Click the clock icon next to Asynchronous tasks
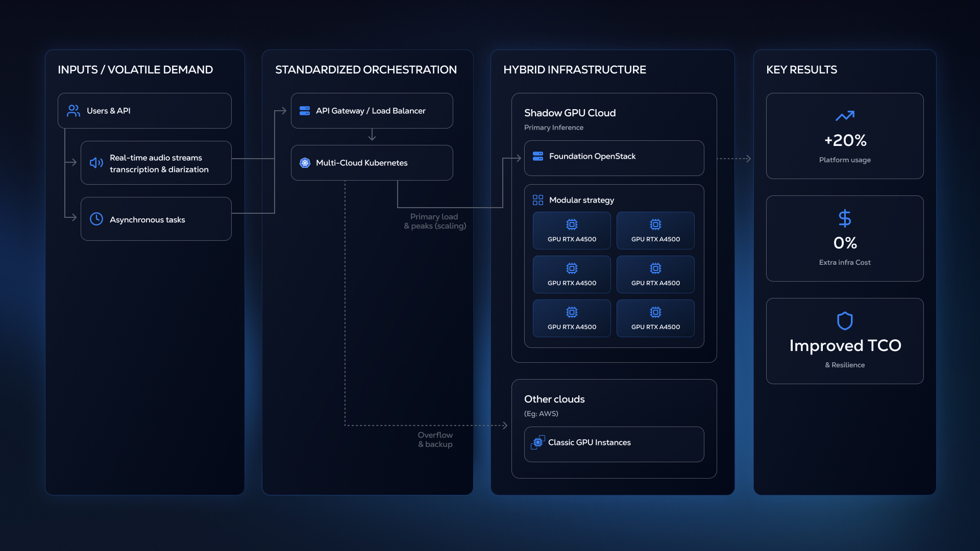The width and height of the screenshot is (980, 551). point(95,219)
